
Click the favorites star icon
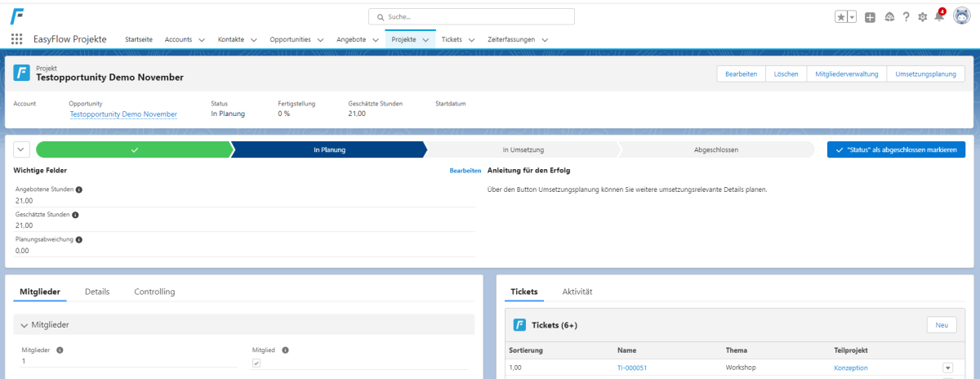tap(840, 17)
